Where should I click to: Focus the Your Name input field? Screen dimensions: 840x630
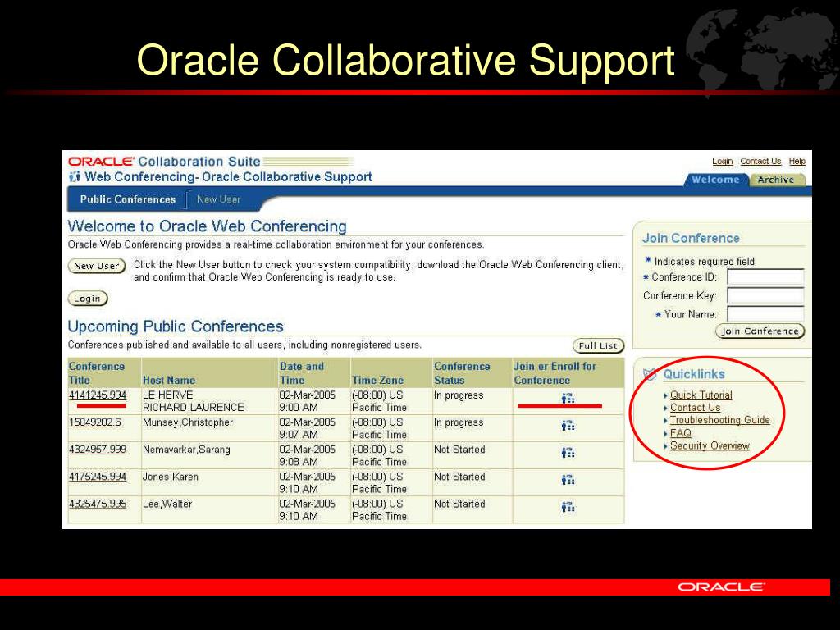tap(765, 314)
